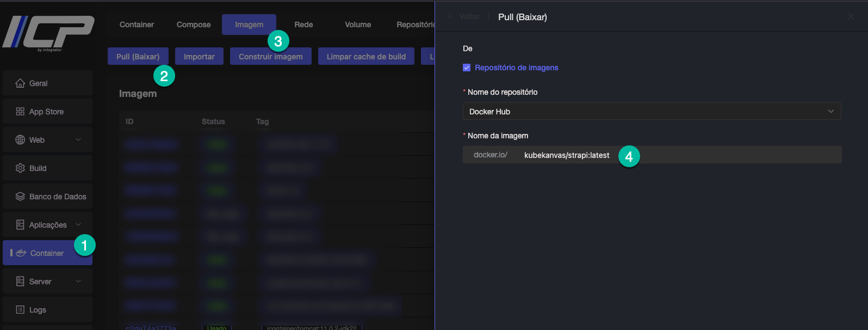Expand the Aplicações submenu chevron
Screen dimensions: 868x330
point(78,225)
